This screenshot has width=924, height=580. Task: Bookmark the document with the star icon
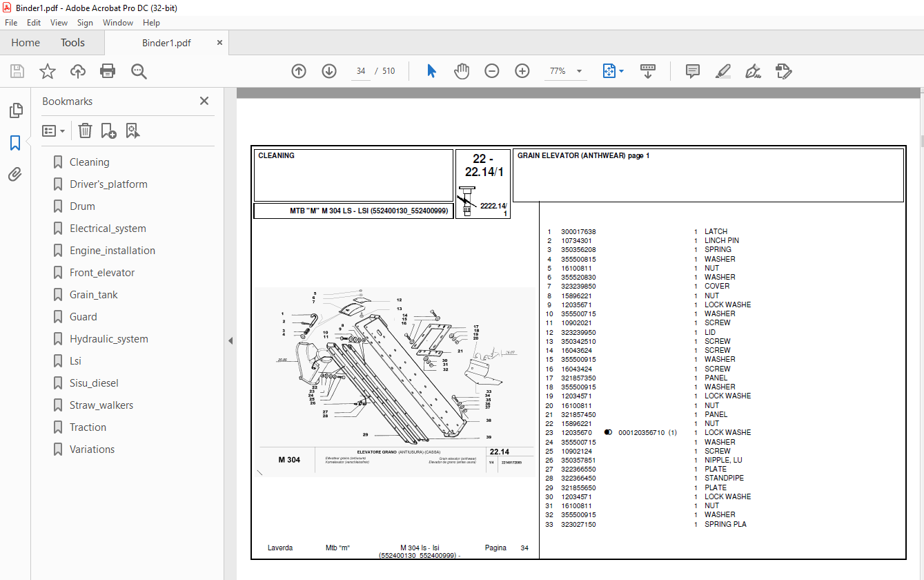(x=48, y=71)
